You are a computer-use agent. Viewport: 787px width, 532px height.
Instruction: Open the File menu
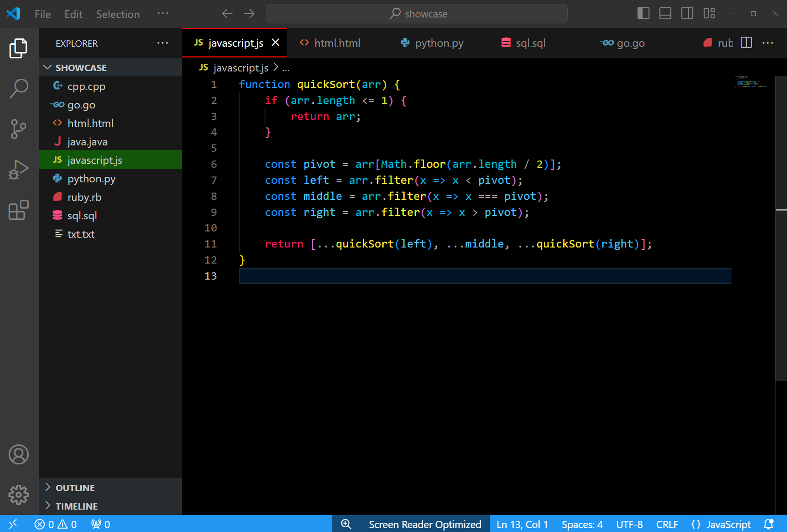click(x=43, y=14)
